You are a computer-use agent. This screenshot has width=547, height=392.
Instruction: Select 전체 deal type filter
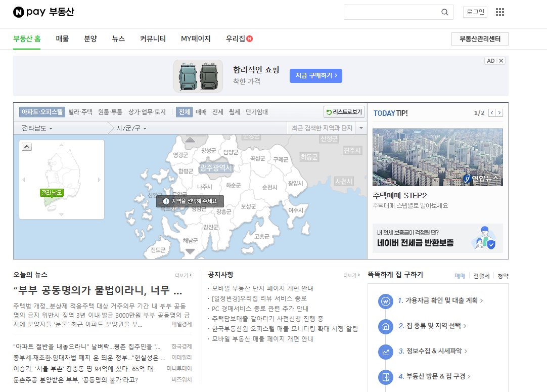(184, 112)
